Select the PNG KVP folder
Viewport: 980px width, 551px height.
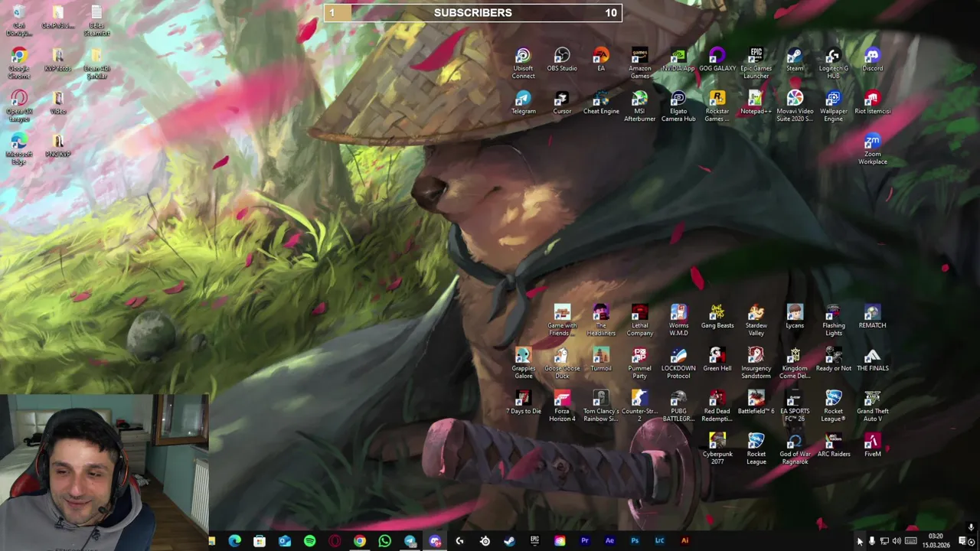[x=57, y=145]
